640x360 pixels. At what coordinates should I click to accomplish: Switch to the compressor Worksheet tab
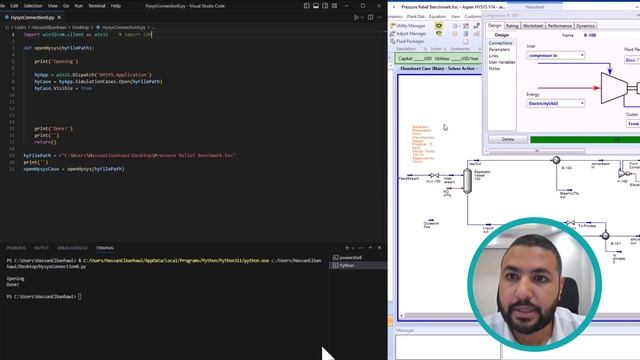tap(533, 26)
